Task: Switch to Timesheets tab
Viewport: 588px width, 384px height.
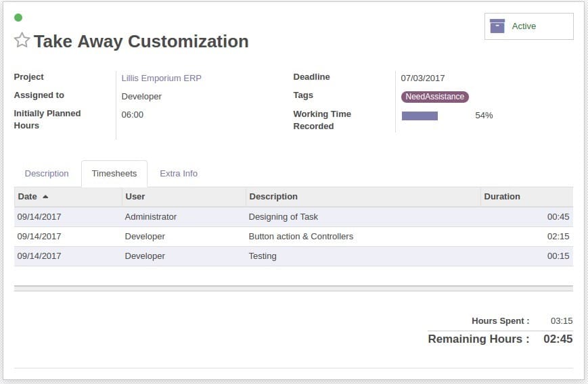Action: point(114,174)
